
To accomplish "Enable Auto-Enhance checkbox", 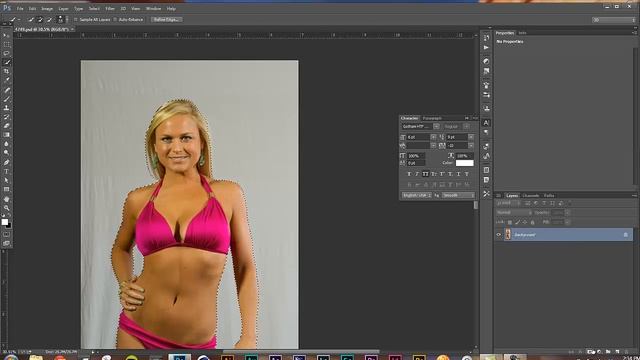I will pos(115,20).
